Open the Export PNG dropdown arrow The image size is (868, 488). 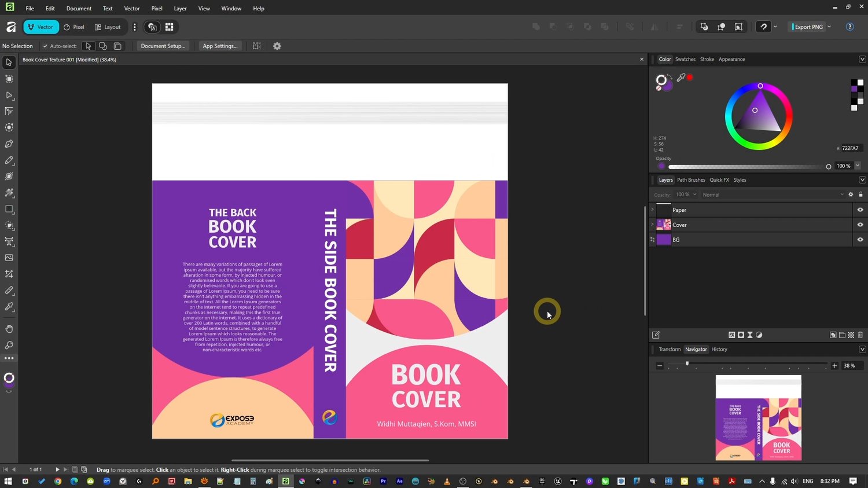click(829, 27)
